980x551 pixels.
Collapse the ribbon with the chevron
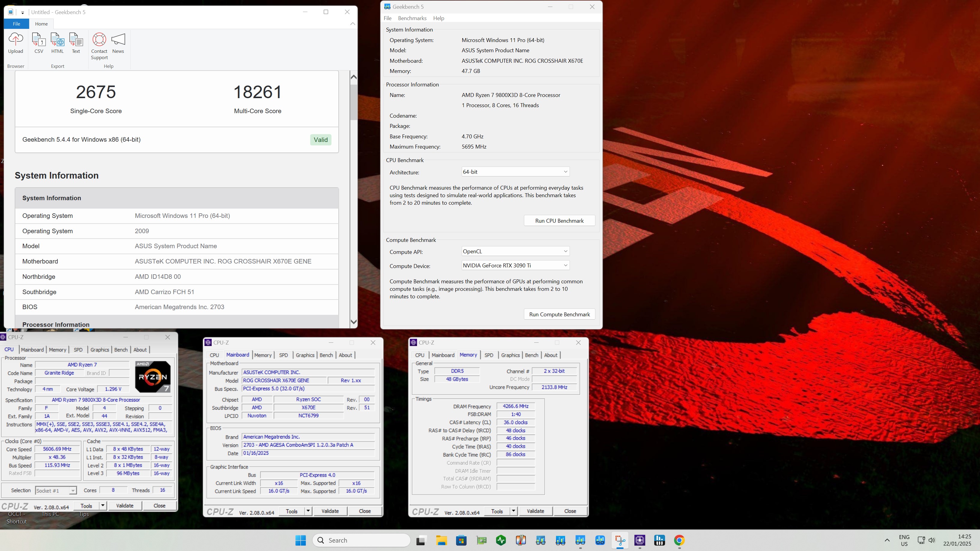[353, 24]
